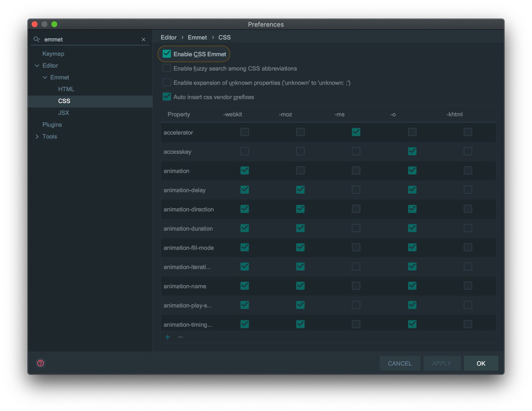Click the Property column header
This screenshot has height=411, width=532.
click(x=179, y=114)
